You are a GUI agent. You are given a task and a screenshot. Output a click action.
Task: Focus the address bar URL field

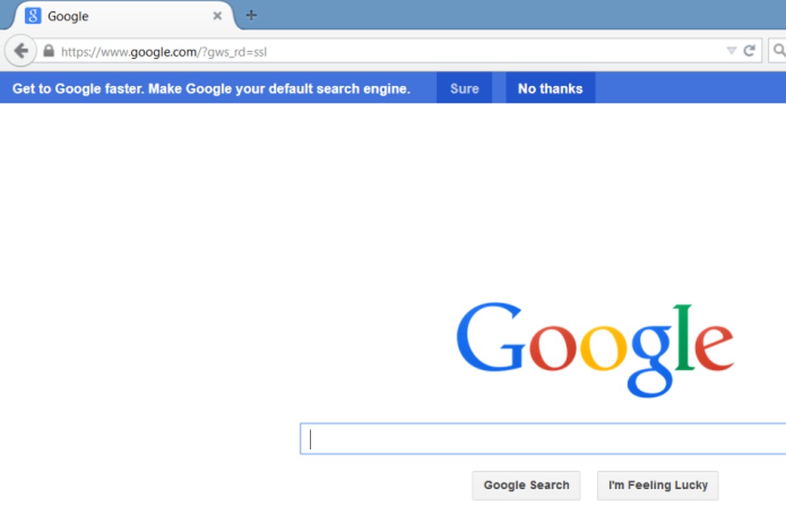coord(393,50)
